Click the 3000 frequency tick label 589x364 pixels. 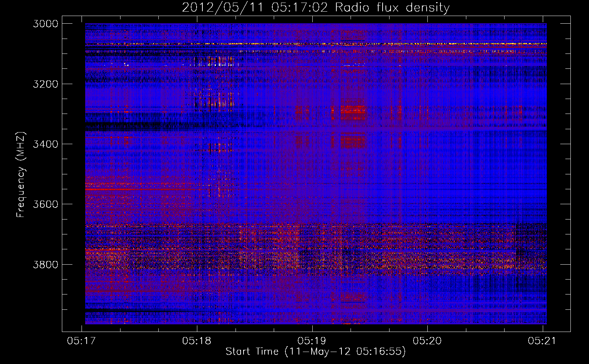pyautogui.click(x=46, y=24)
